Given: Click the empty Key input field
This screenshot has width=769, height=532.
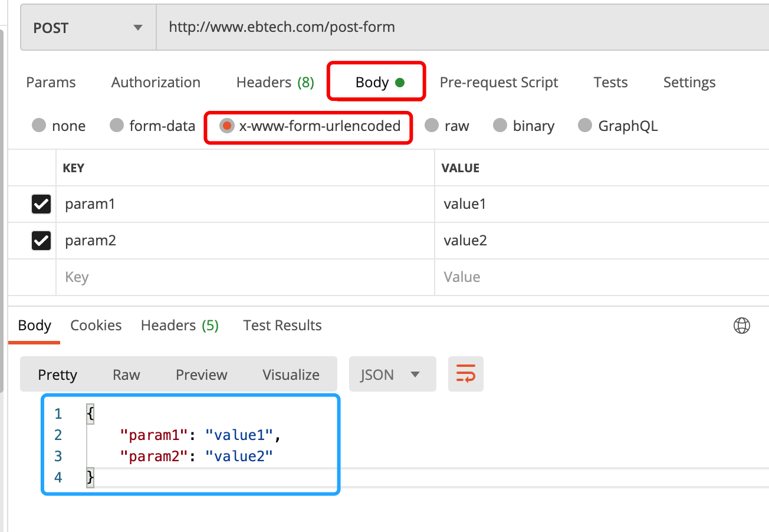Looking at the screenshot, I should [x=245, y=277].
